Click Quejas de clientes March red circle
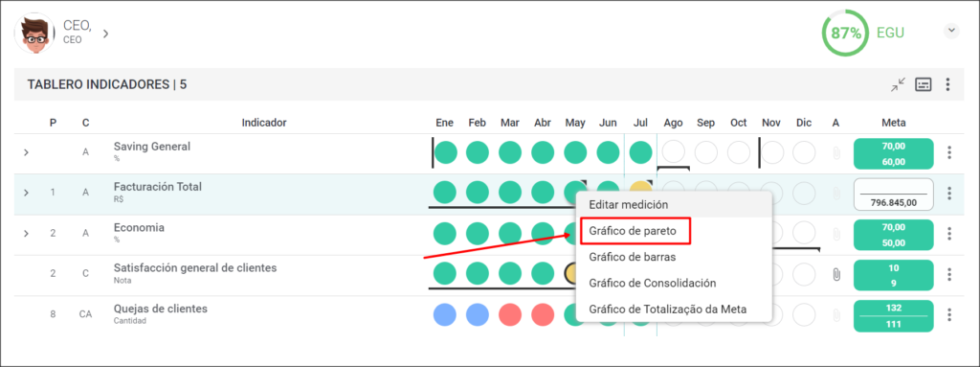Image resolution: width=980 pixels, height=367 pixels. (510, 314)
